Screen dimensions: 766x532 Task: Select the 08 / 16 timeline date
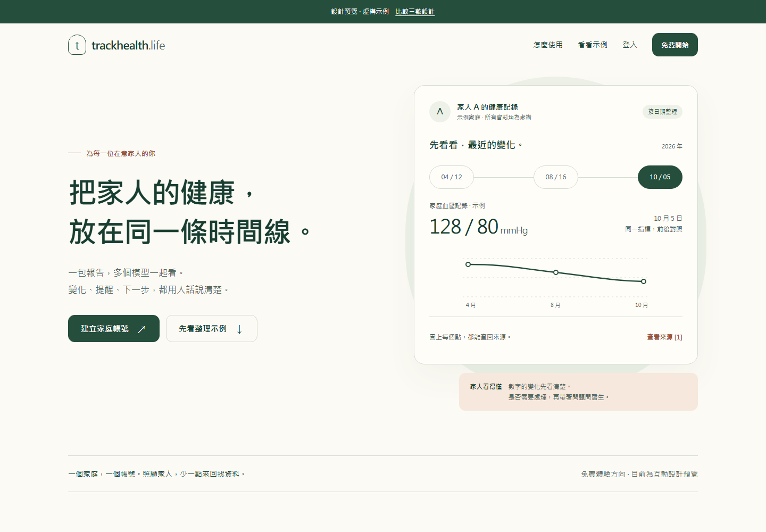(556, 177)
